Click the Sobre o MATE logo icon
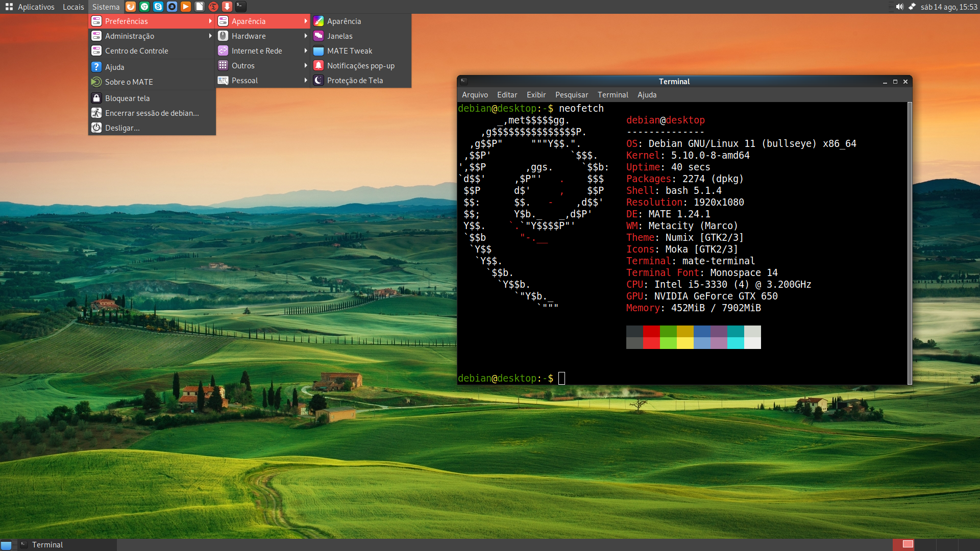 [x=96, y=82]
